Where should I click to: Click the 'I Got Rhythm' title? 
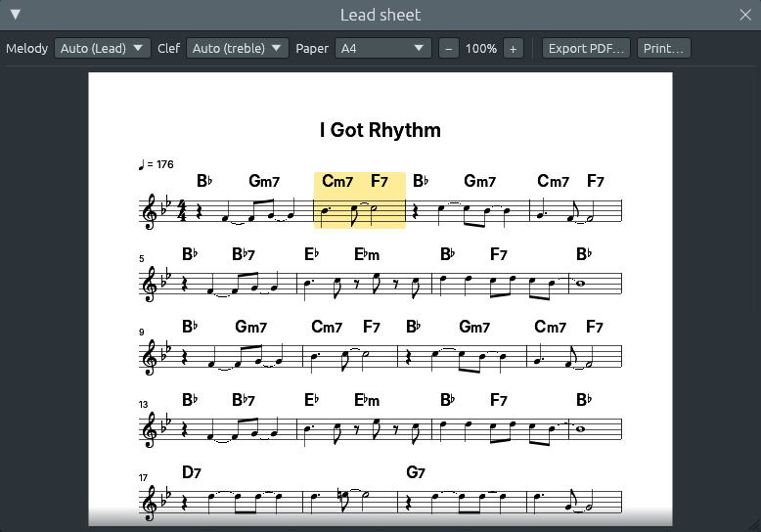[x=380, y=130]
